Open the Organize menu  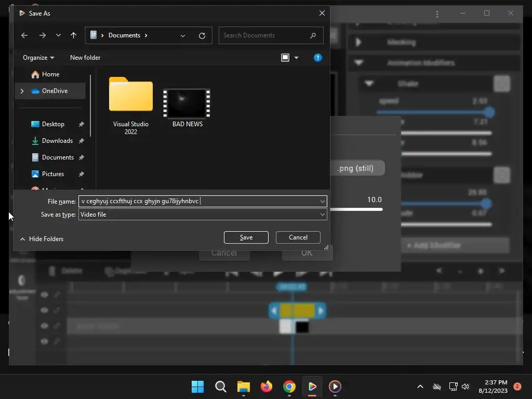click(x=38, y=58)
